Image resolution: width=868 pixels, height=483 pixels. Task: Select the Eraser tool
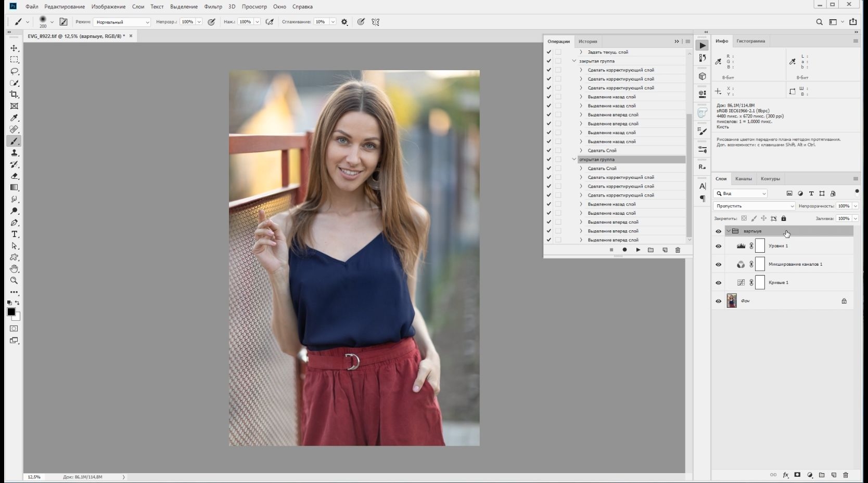coord(14,176)
